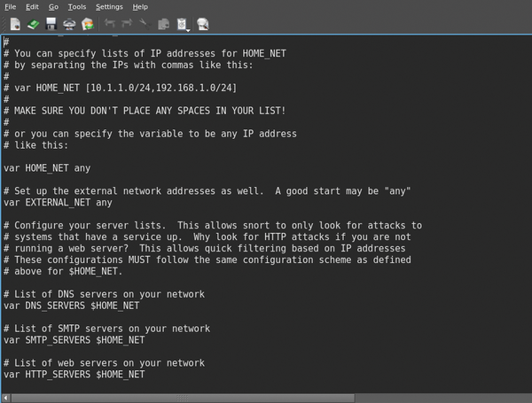The image size is (532, 403).
Task: Click the '# Configure your server lists' comment
Action: (x=213, y=225)
